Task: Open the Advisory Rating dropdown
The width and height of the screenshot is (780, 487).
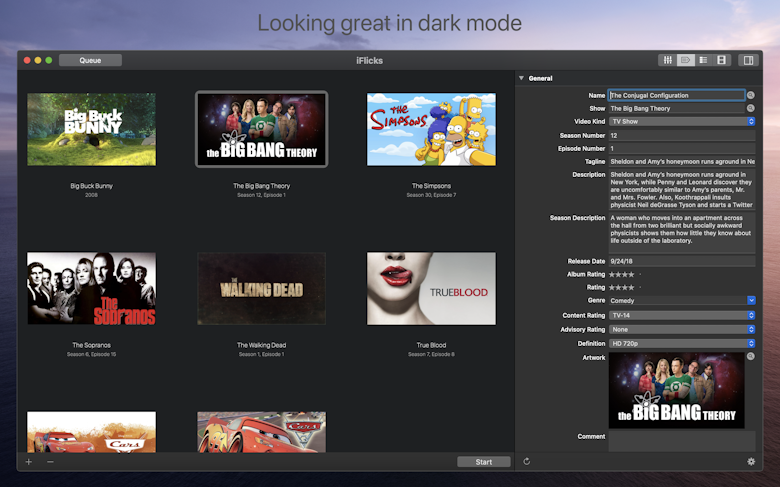Action: (x=682, y=329)
